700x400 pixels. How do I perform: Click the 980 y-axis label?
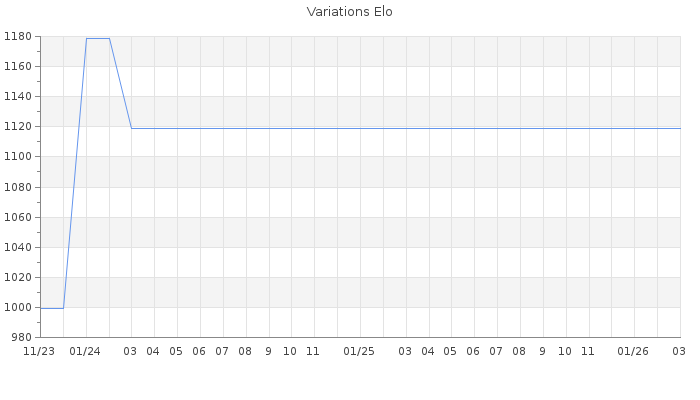point(22,337)
